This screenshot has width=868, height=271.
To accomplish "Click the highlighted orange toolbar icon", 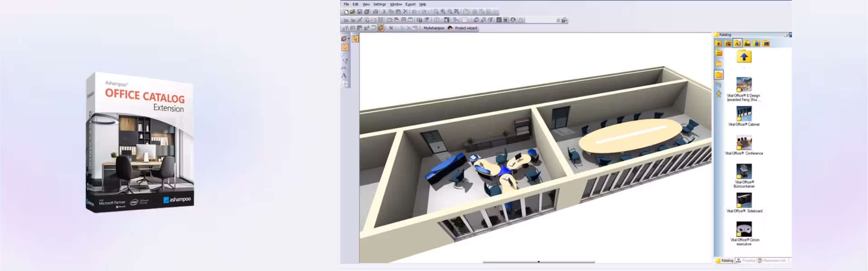I will click(381, 28).
